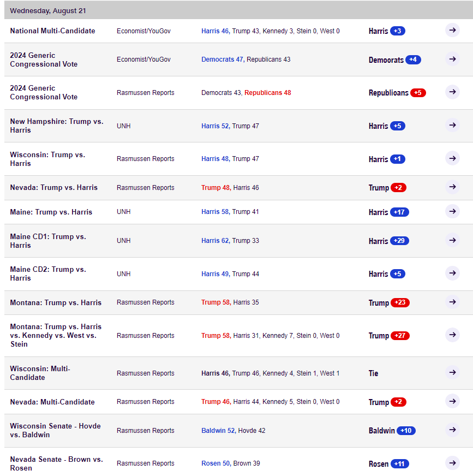The image size is (473, 476).
Task: Open Montana: Trump vs. Harris two-way race
Action: coord(56,302)
